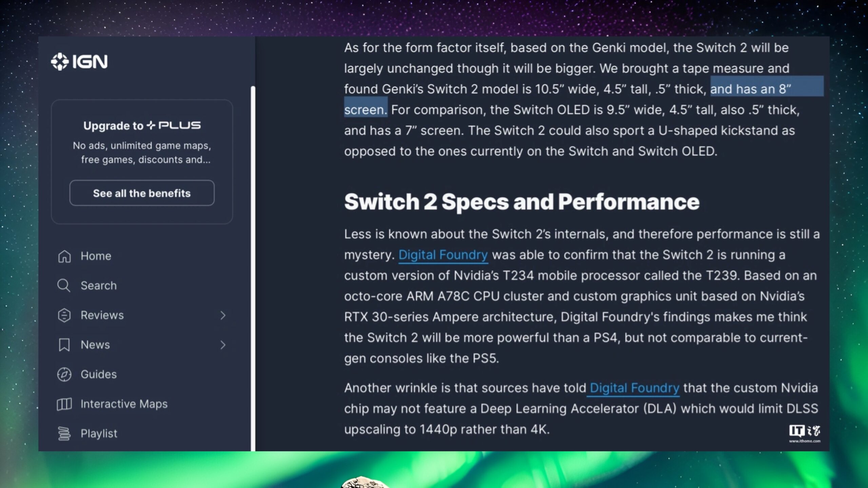Click the Search magnifier icon
This screenshot has height=488, width=868.
(64, 286)
